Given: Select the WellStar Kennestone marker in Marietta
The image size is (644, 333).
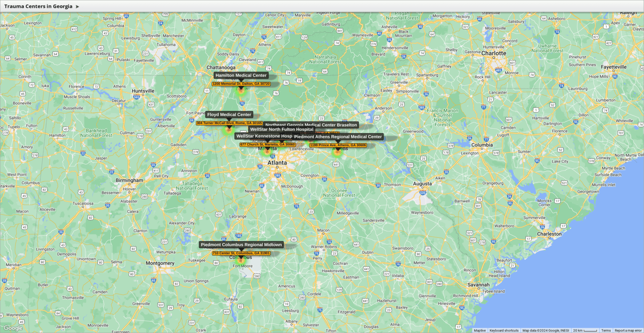Looking at the screenshot, I should (266, 151).
